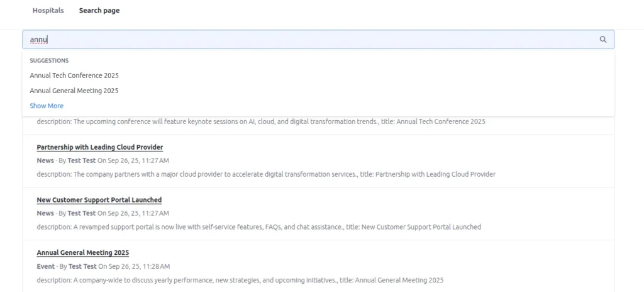Click the company-wide meeting description text
The width and height of the screenshot is (644, 292).
coord(240,280)
